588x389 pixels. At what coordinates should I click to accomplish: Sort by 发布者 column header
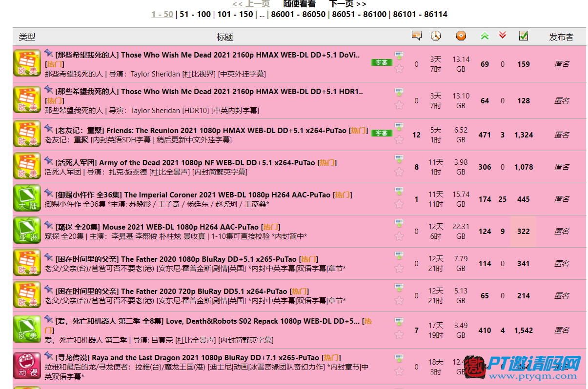(x=561, y=37)
